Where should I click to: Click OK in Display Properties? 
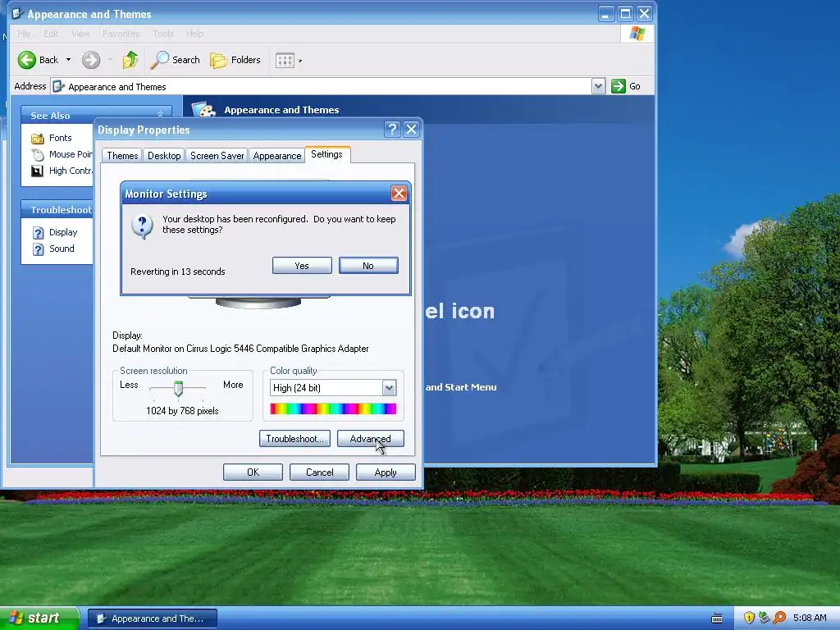(x=253, y=472)
